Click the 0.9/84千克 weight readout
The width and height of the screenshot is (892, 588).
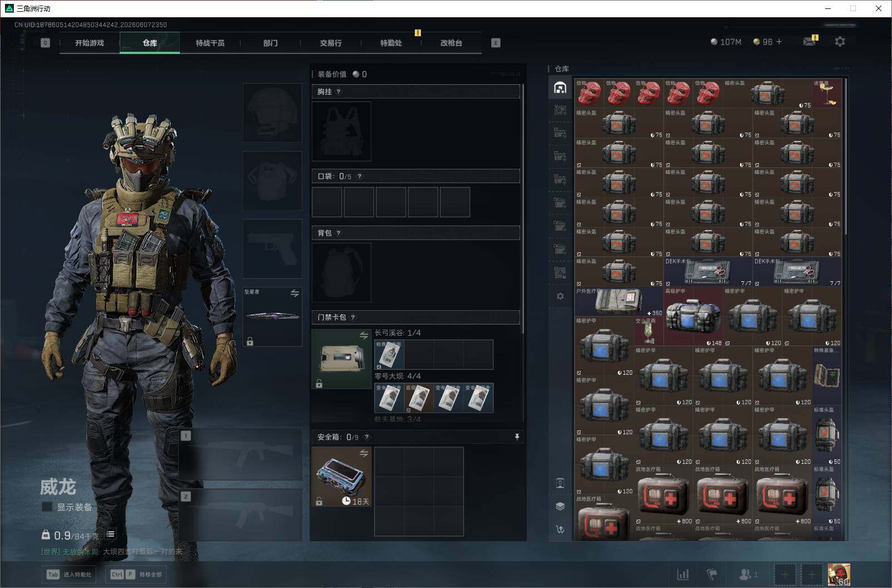(70, 535)
